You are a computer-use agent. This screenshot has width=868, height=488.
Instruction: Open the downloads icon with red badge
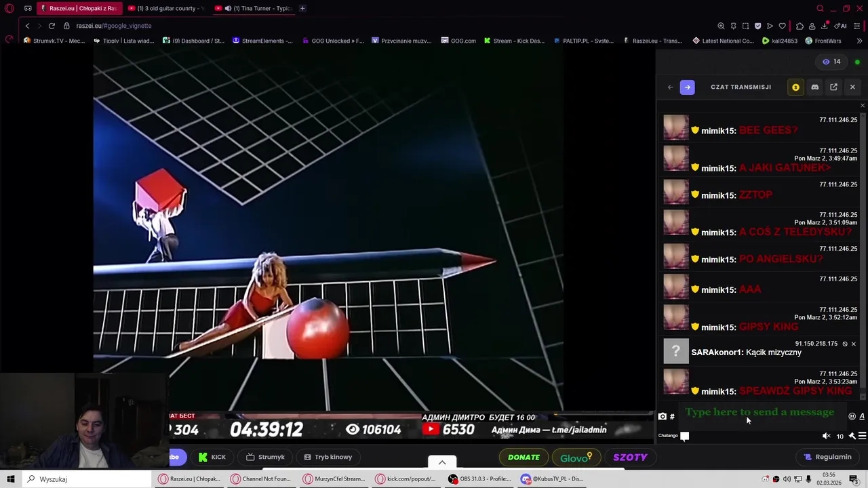pyautogui.click(x=825, y=26)
